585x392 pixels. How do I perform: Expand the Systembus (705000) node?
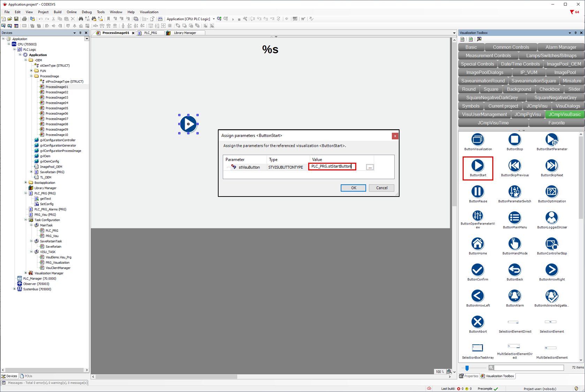(14, 289)
